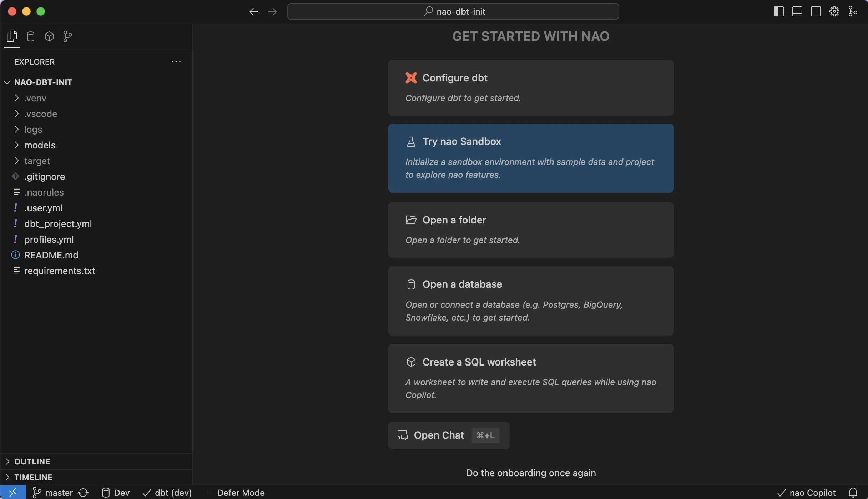The height and width of the screenshot is (499, 868).
Task: Click the Create a SQL worksheet card
Action: (531, 379)
